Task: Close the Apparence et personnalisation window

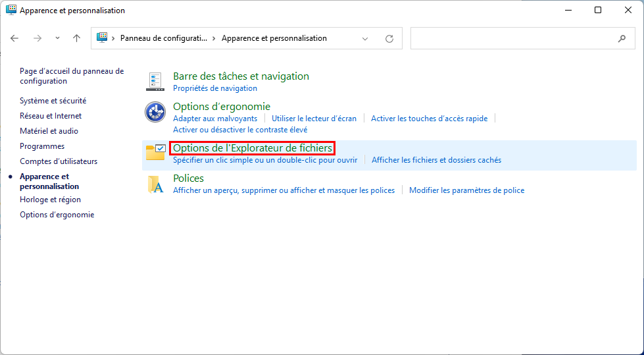Action: [628, 11]
